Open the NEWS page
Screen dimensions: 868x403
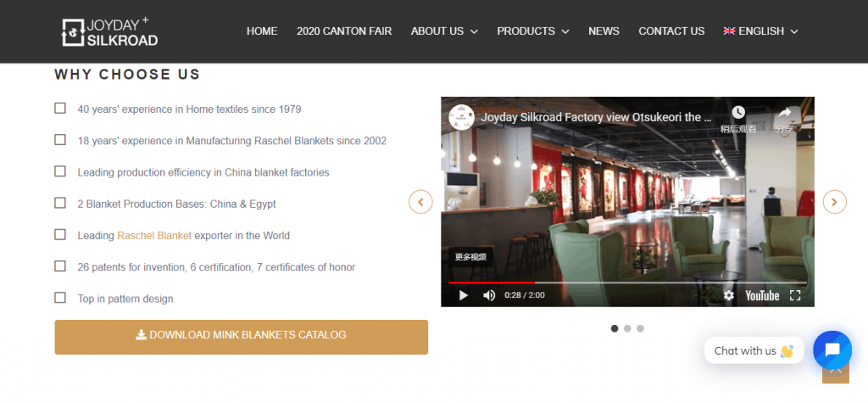tap(604, 31)
